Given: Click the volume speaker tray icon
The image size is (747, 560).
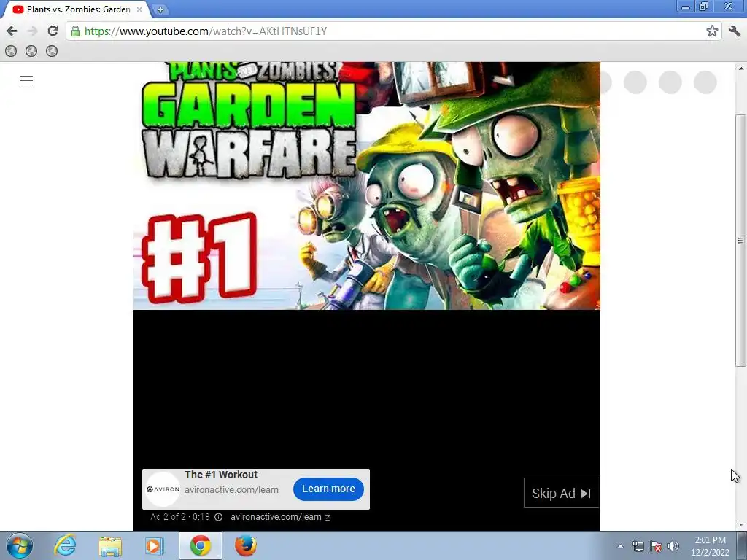Looking at the screenshot, I should pyautogui.click(x=673, y=546).
